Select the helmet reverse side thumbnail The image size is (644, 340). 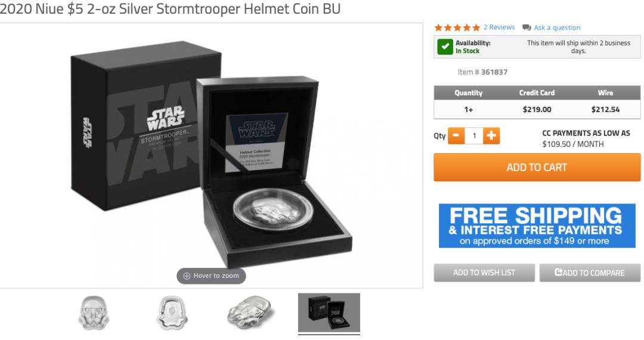[x=172, y=313]
